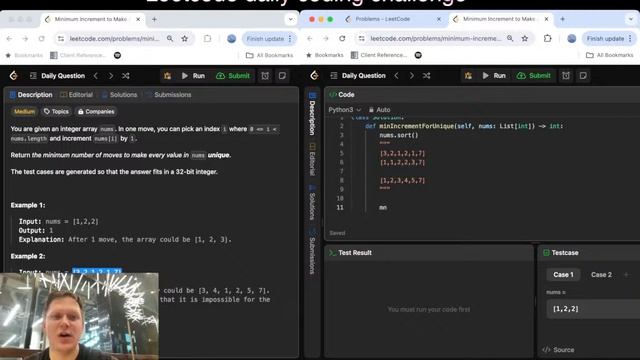Open notes icon in right window toolbar
The height and width of the screenshot is (360, 640).
[583, 76]
